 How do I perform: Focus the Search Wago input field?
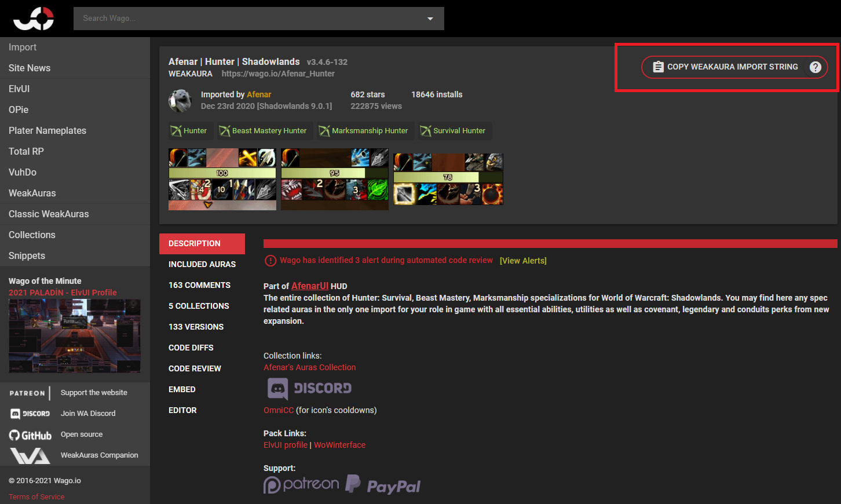pos(258,19)
